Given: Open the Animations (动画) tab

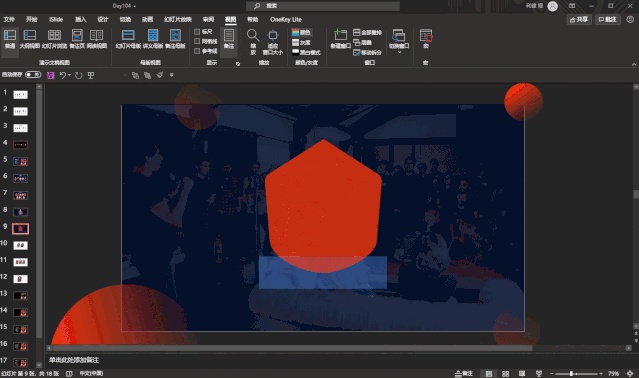Looking at the screenshot, I should [147, 20].
